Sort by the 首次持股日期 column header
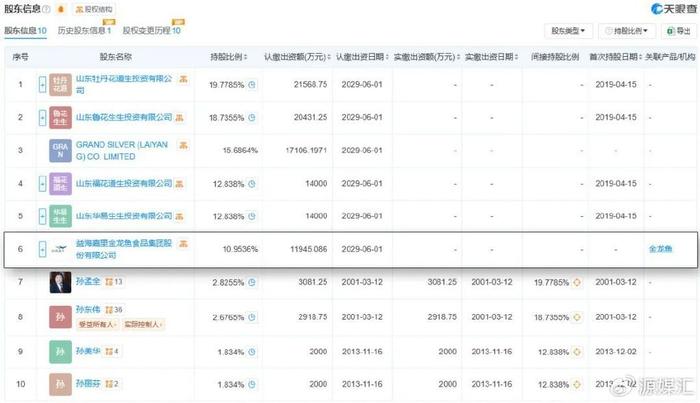The image size is (700, 403). [616, 57]
